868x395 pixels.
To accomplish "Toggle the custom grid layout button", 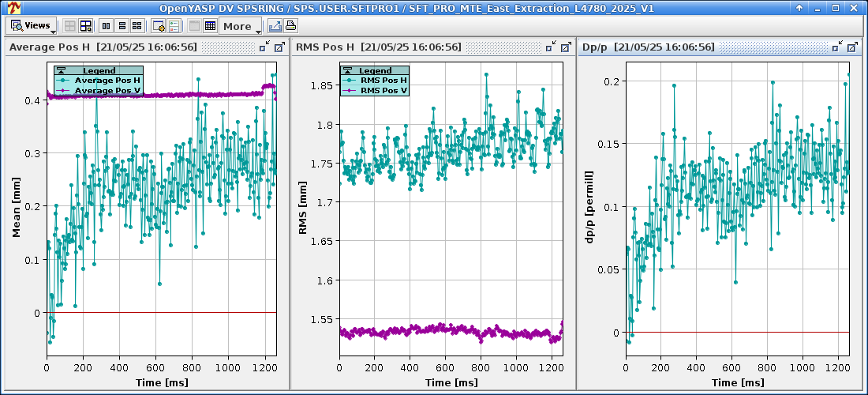I will pyautogui.click(x=85, y=26).
